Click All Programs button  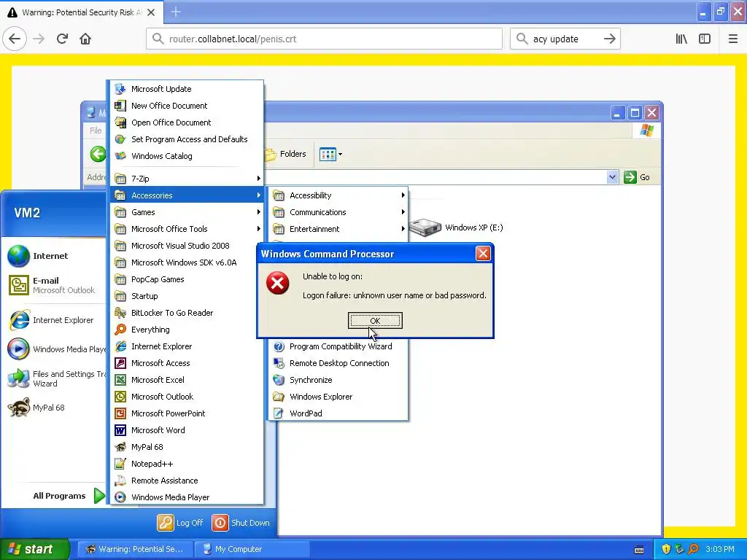(66, 496)
